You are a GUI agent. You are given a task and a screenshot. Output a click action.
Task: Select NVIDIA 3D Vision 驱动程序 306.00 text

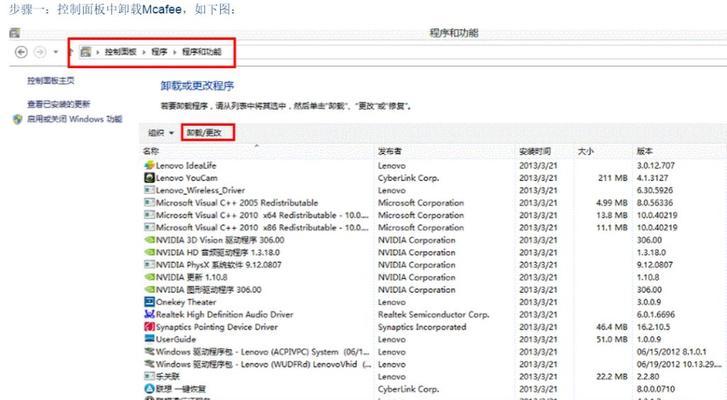click(220, 240)
